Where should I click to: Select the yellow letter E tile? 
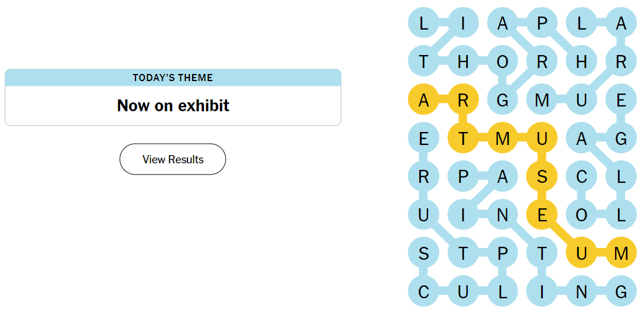(x=542, y=215)
